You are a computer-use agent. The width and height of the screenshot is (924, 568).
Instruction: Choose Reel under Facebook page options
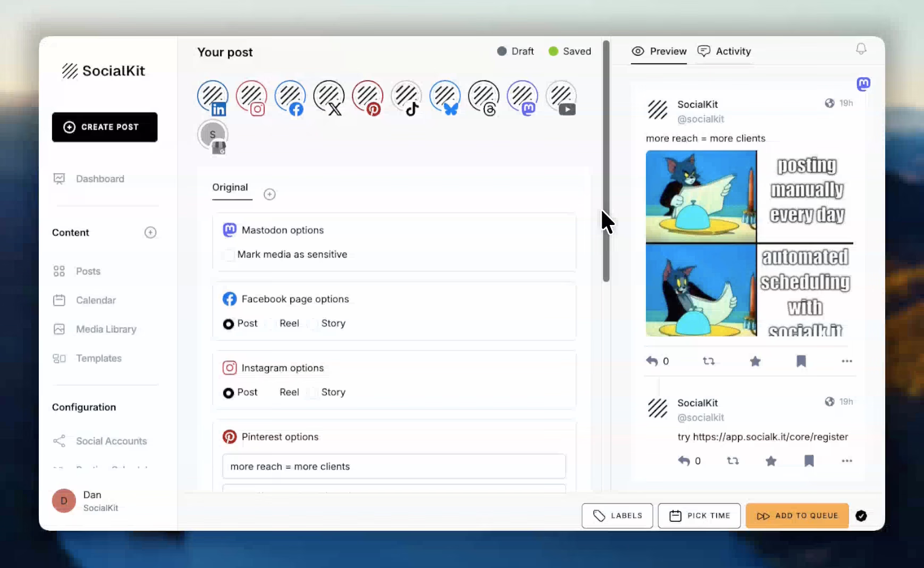[x=271, y=324]
